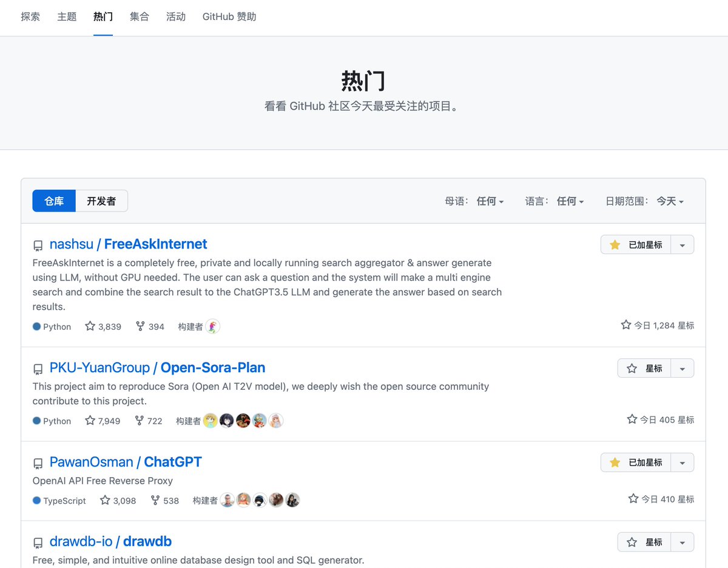Switch to the 开发者 view
Screen dimensions: 728x568
pyautogui.click(x=101, y=201)
